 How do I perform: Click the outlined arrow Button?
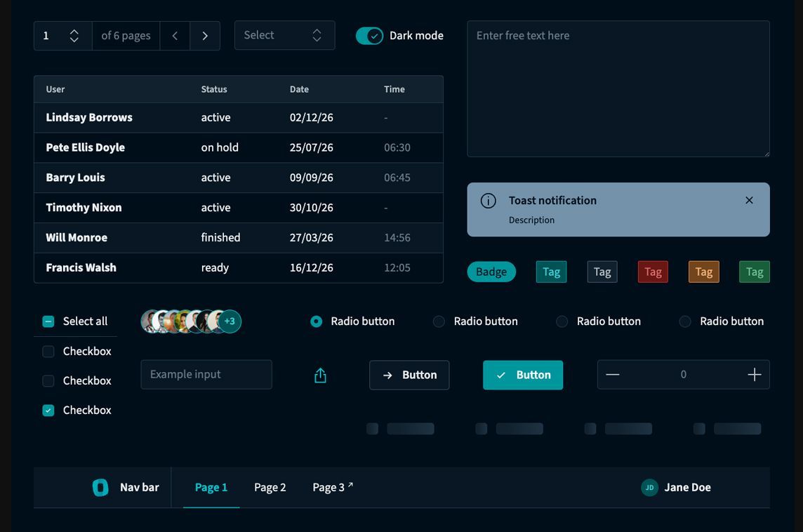pyautogui.click(x=409, y=375)
